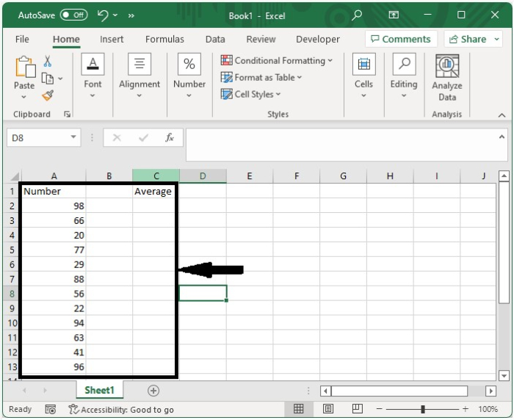Switch to Normal view icon
The width and height of the screenshot is (514, 420).
298,409
